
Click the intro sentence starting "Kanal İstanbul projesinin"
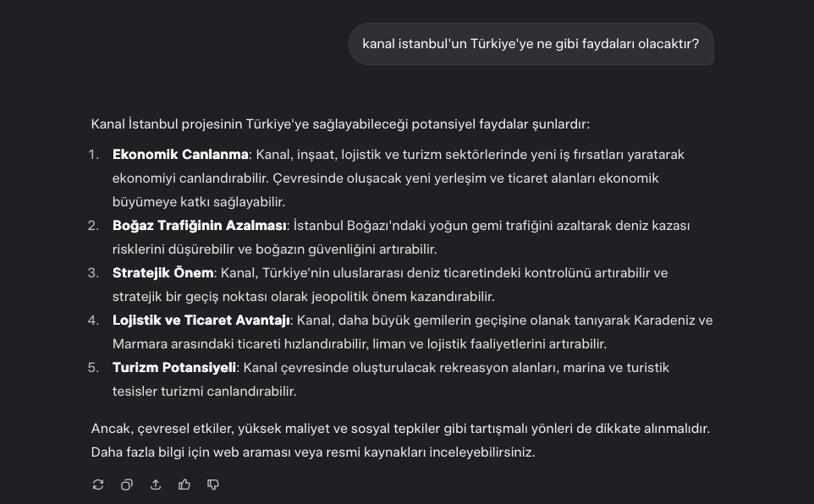340,124
